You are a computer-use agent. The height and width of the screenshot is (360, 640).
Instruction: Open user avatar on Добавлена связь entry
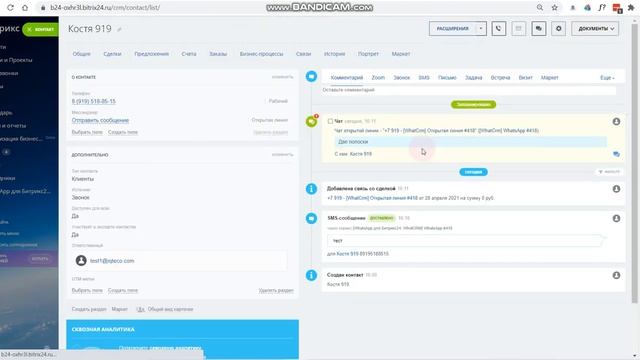[x=616, y=189]
